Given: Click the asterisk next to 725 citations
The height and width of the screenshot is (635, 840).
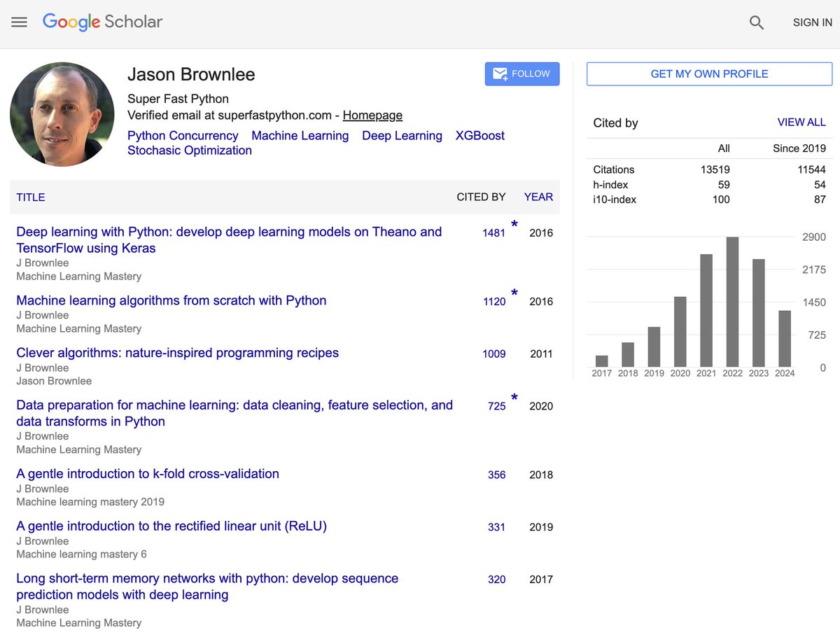Looking at the screenshot, I should 514,396.
